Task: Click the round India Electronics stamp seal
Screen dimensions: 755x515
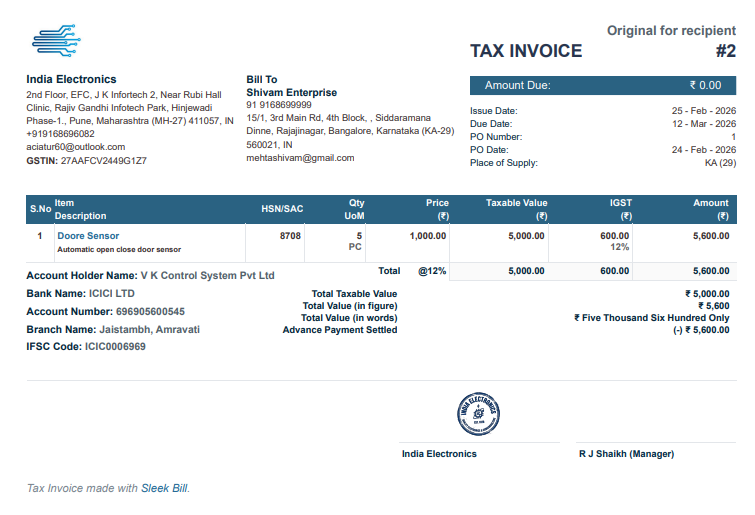Action: click(x=478, y=414)
